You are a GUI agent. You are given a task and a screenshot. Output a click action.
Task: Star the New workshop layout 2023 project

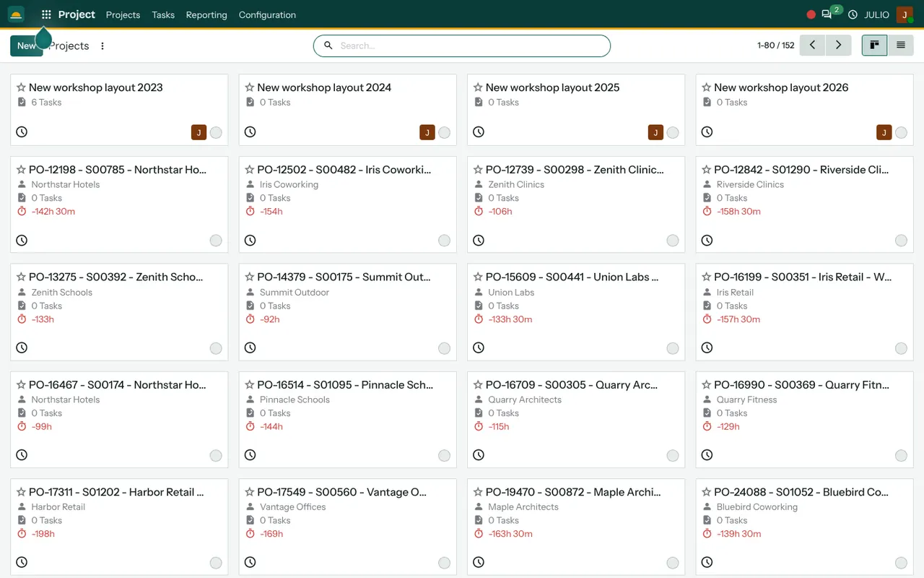(22, 87)
